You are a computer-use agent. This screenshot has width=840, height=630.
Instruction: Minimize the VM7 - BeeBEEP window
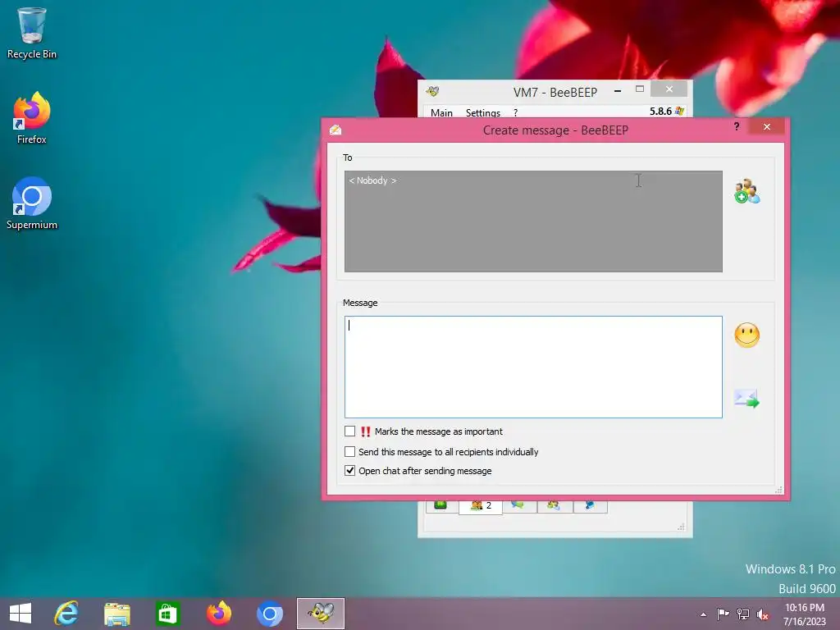(x=618, y=90)
